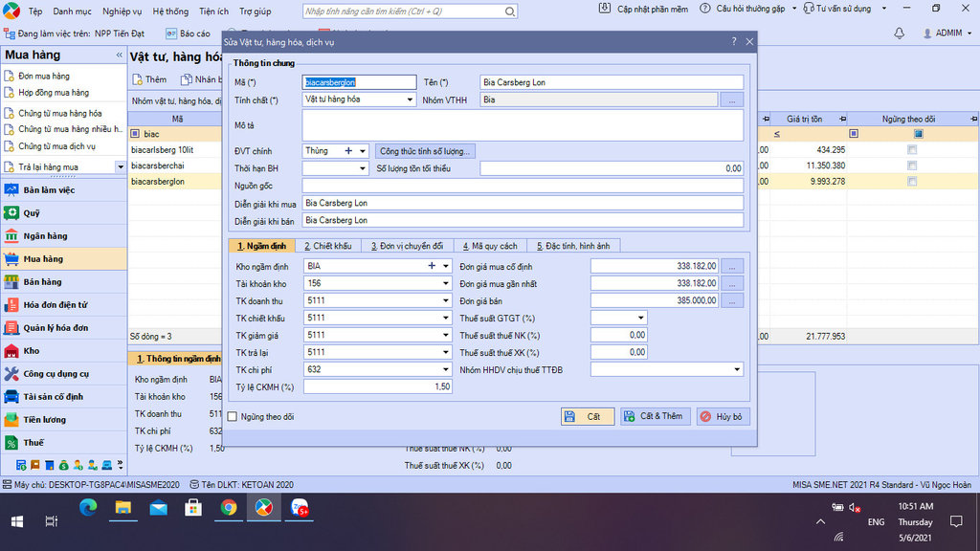
Task: Toggle Ngừng theo dõi checkbox in dialog
Action: pos(233,417)
